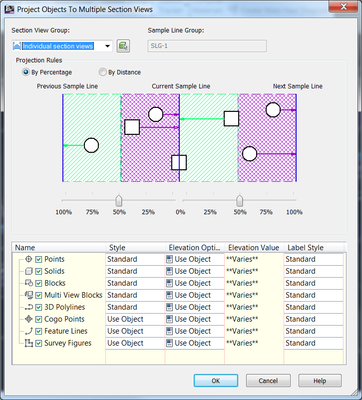
Task: Uncheck the Cogo Points checkbox
Action: pyautogui.click(x=39, y=319)
